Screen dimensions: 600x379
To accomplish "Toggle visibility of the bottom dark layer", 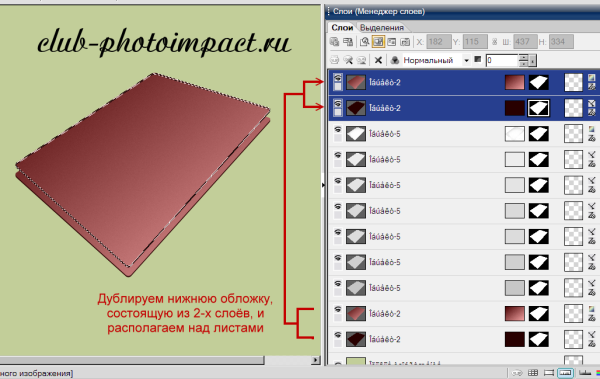I will click(x=338, y=335).
